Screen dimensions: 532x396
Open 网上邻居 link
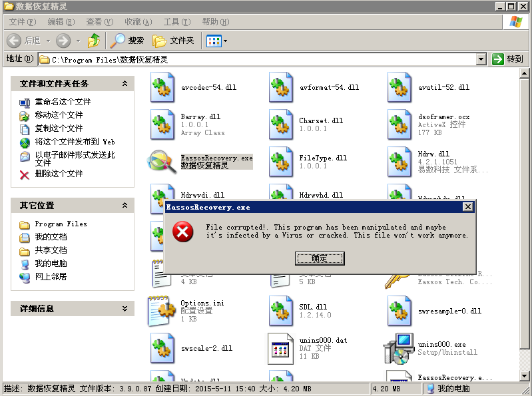[51, 277]
